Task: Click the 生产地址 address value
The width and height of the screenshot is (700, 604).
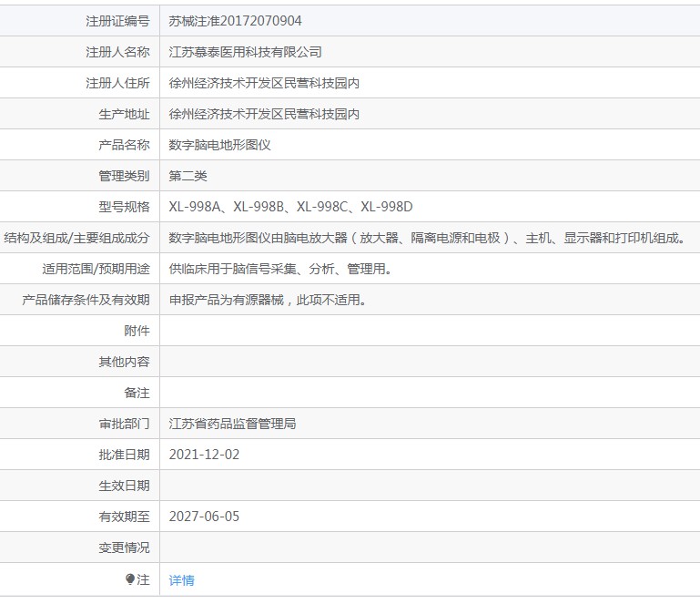Action: click(264, 114)
